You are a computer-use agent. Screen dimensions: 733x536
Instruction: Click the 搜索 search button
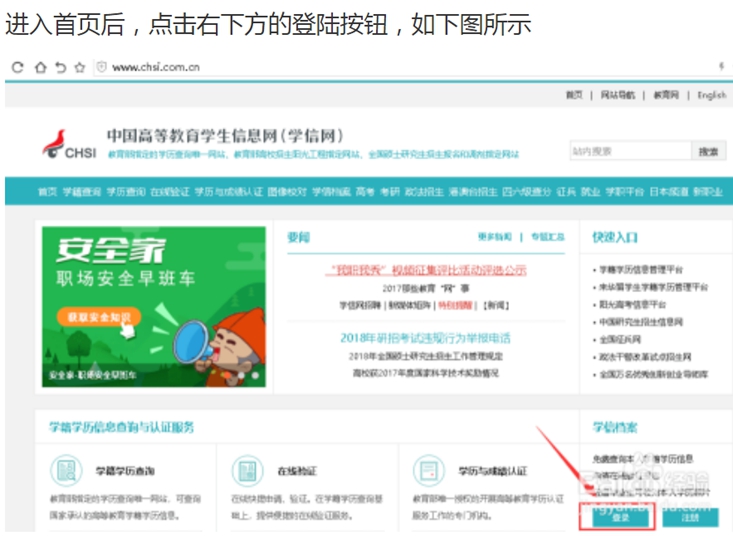(x=708, y=151)
